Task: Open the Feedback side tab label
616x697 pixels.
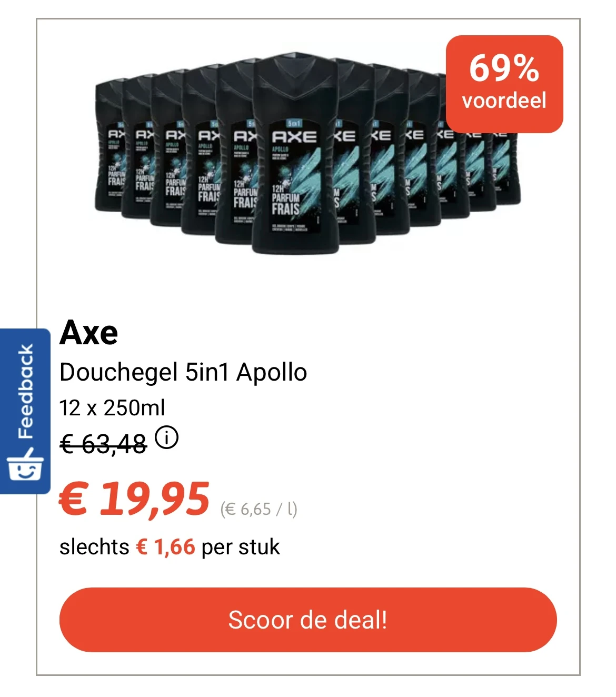Action: coord(26,392)
